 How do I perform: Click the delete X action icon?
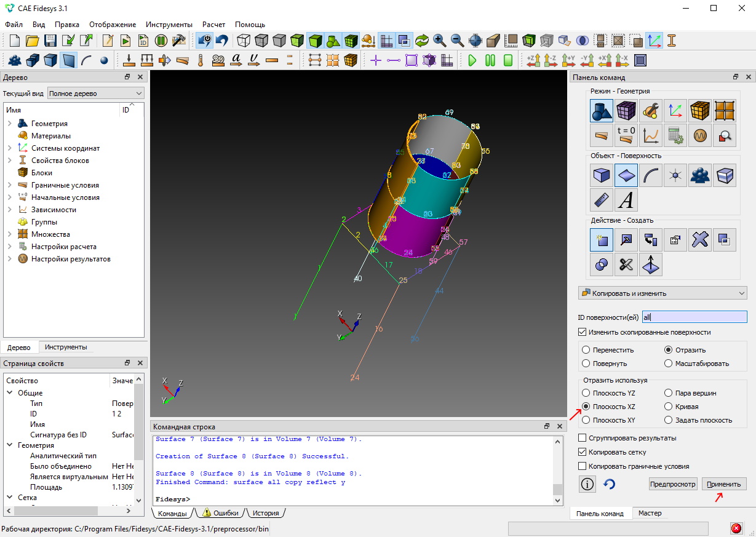coord(699,241)
